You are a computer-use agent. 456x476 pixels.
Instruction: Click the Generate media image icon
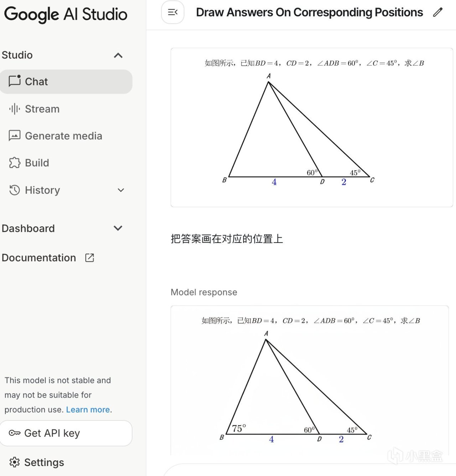pyautogui.click(x=15, y=136)
